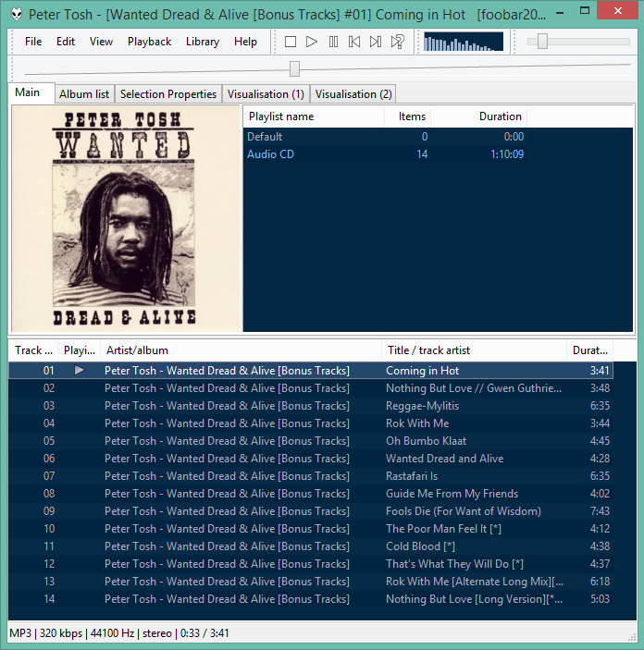Open the View menu

tap(101, 42)
